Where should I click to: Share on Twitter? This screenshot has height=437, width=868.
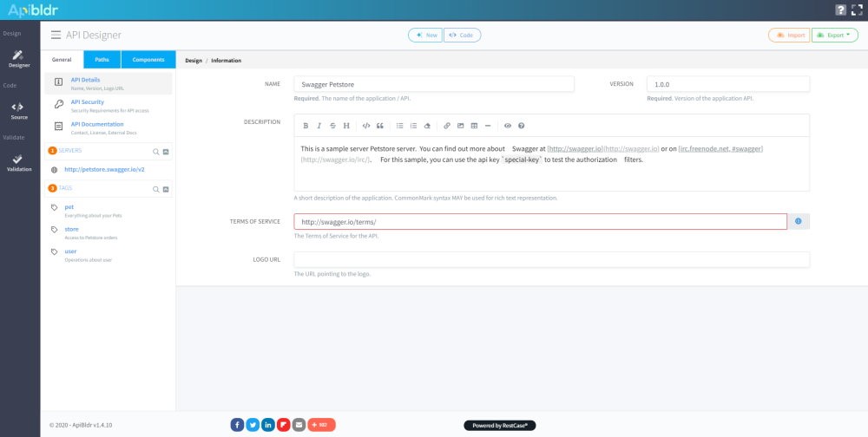(x=253, y=425)
